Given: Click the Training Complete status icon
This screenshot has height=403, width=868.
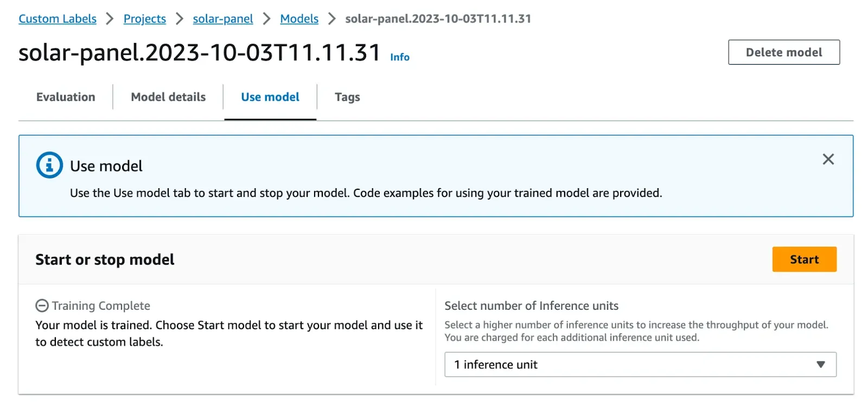Looking at the screenshot, I should (42, 306).
